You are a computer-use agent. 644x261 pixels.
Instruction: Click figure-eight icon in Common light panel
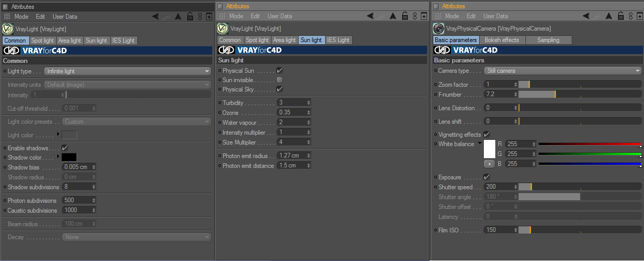pyautogui.click(x=200, y=17)
